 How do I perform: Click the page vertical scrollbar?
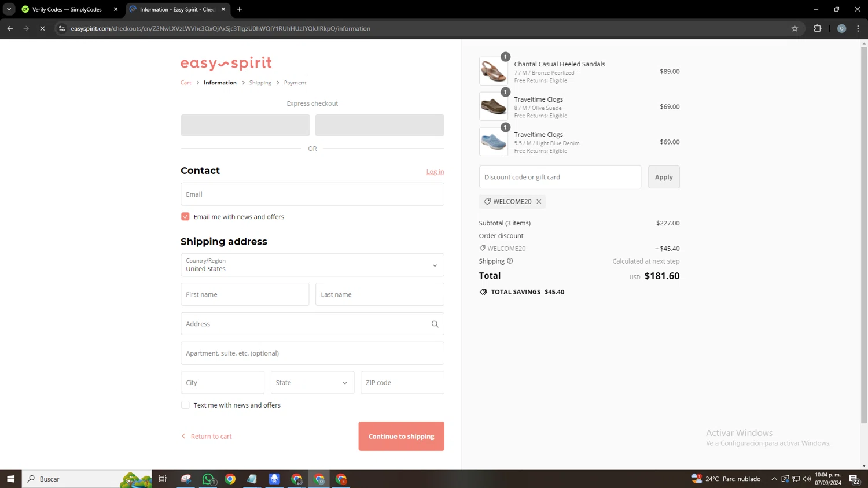tap(864, 234)
